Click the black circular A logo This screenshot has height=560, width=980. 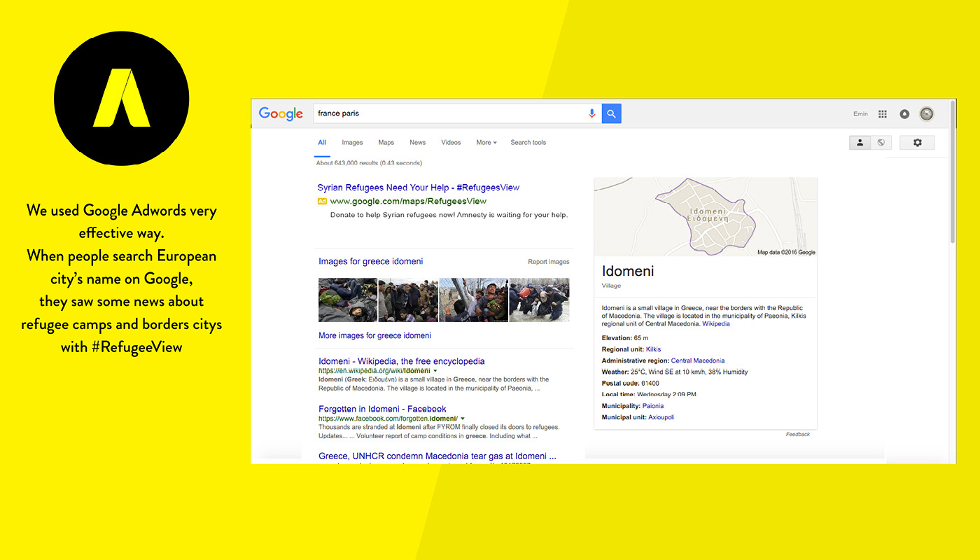coord(122,97)
